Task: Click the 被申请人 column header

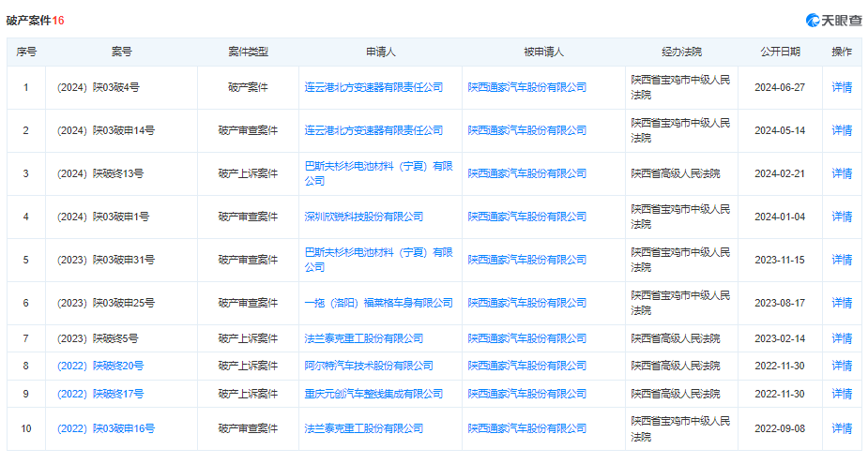Action: point(543,52)
